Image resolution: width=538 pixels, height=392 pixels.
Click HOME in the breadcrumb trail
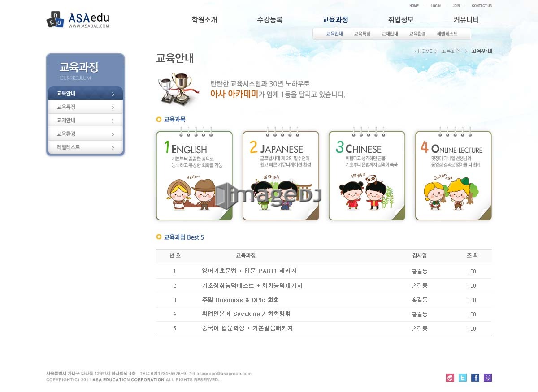[425, 51]
